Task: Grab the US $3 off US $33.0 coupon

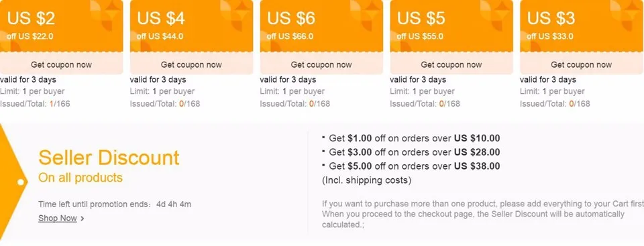Action: coord(582,64)
